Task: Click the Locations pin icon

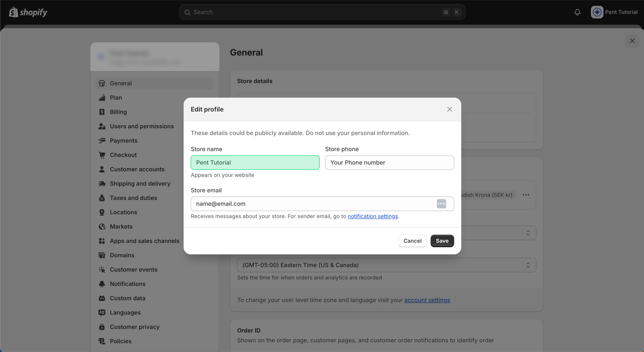Action: (x=102, y=212)
